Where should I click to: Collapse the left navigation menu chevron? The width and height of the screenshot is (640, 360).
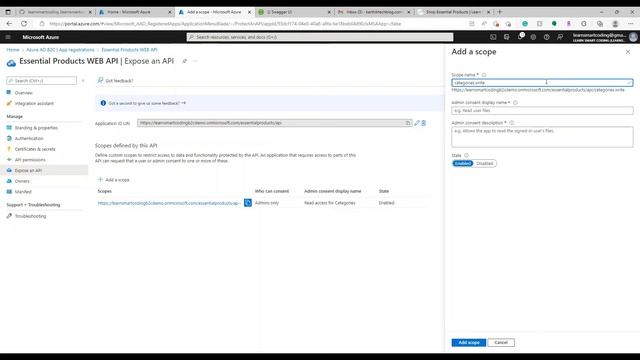pyautogui.click(x=83, y=80)
